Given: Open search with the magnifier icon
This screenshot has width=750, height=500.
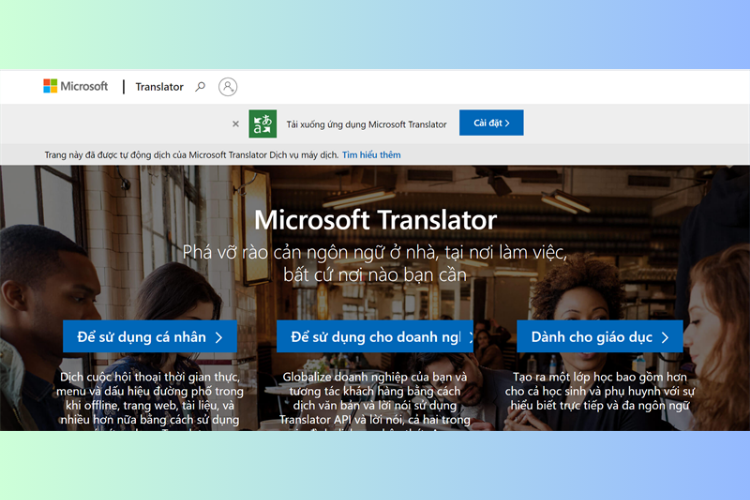Looking at the screenshot, I should pos(200,87).
